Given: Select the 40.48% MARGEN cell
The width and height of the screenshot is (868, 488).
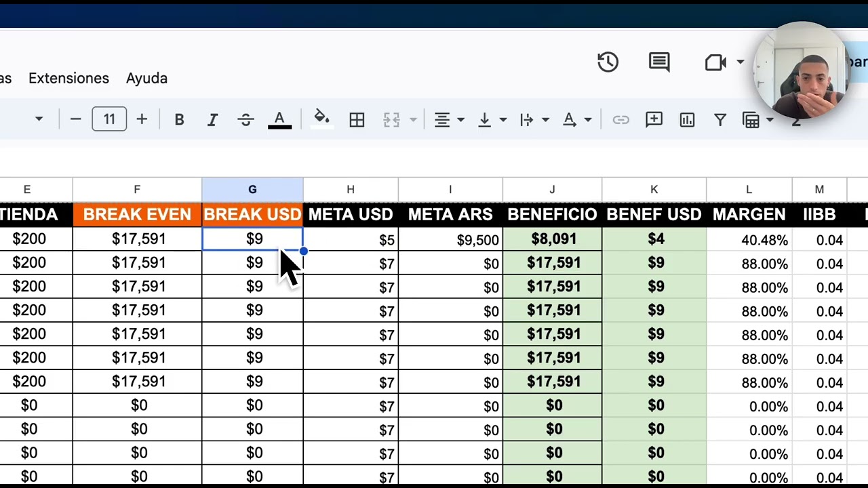Looking at the screenshot, I should [x=749, y=239].
